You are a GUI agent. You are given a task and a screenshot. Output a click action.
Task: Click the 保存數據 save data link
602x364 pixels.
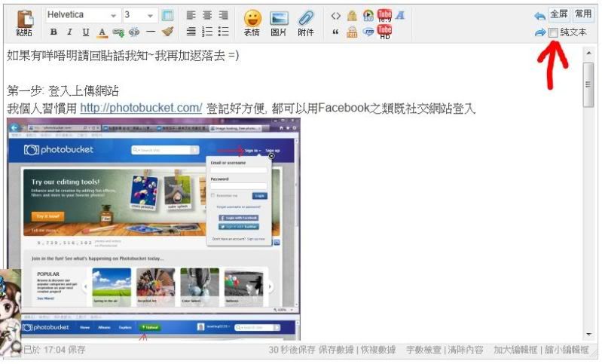336,350
